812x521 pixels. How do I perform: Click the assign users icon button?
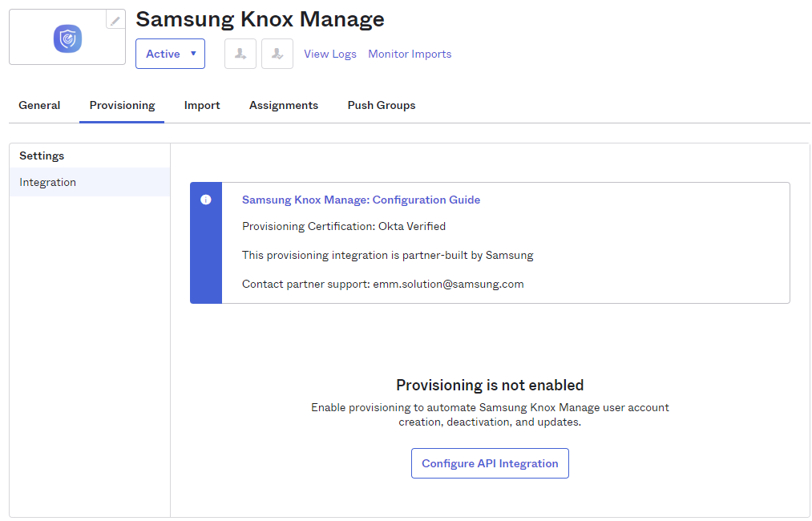[240, 54]
